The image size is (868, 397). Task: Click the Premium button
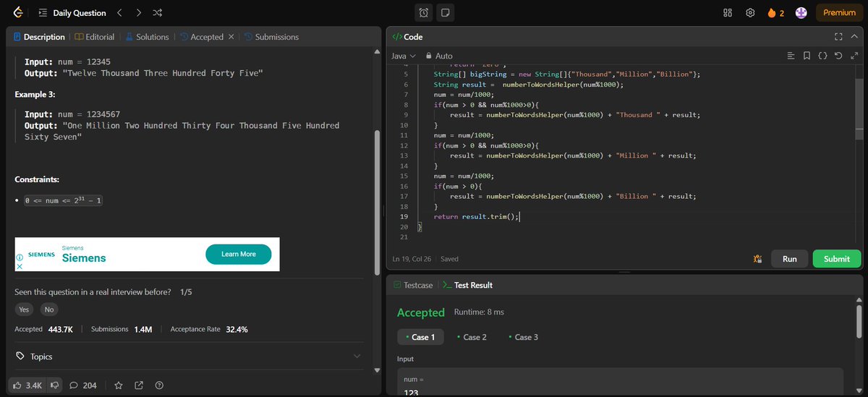point(839,12)
